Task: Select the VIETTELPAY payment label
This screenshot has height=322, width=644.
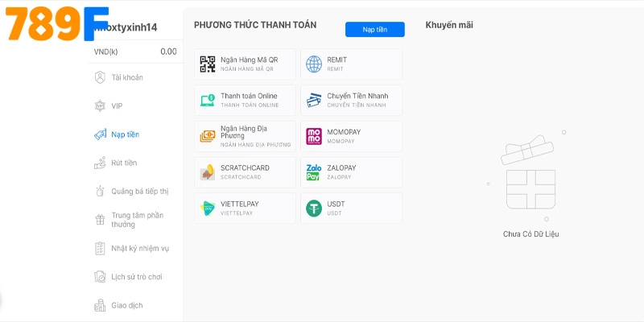Action: click(240, 204)
